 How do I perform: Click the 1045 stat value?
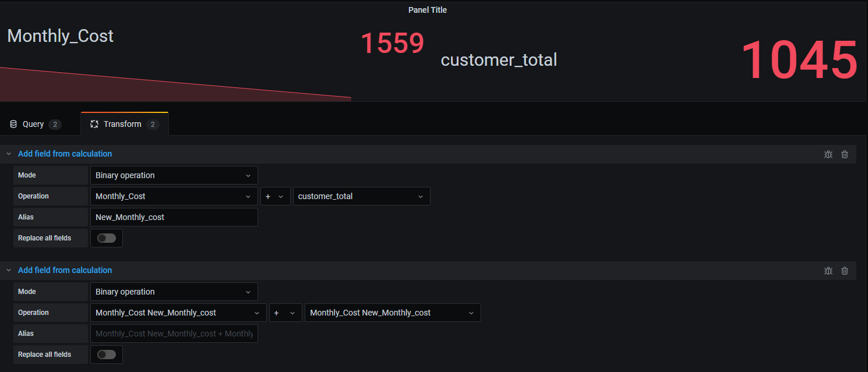799,61
